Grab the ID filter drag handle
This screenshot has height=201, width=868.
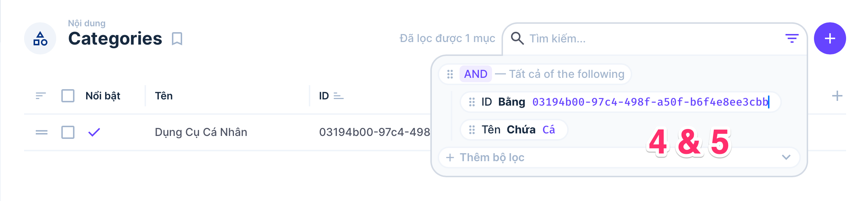472,102
